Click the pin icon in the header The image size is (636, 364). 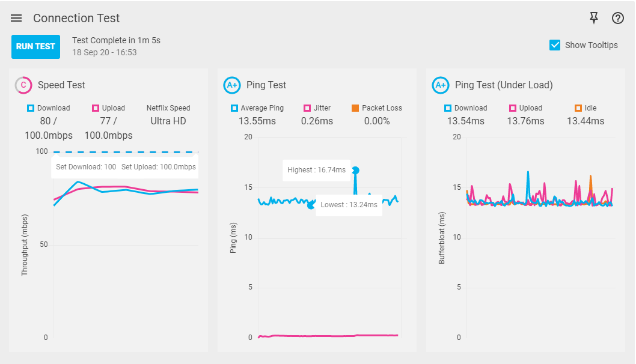coord(594,18)
